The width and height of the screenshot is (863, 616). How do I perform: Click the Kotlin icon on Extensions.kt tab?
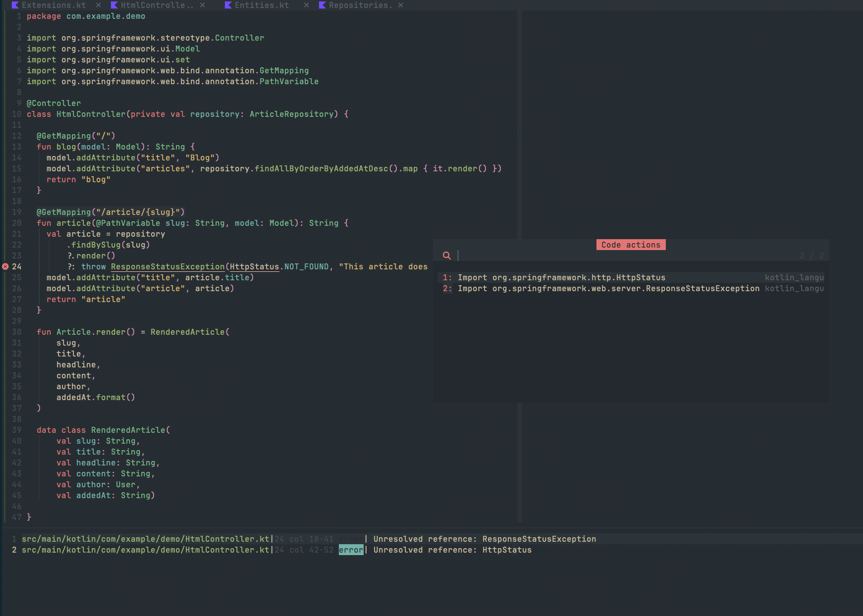[x=15, y=5]
